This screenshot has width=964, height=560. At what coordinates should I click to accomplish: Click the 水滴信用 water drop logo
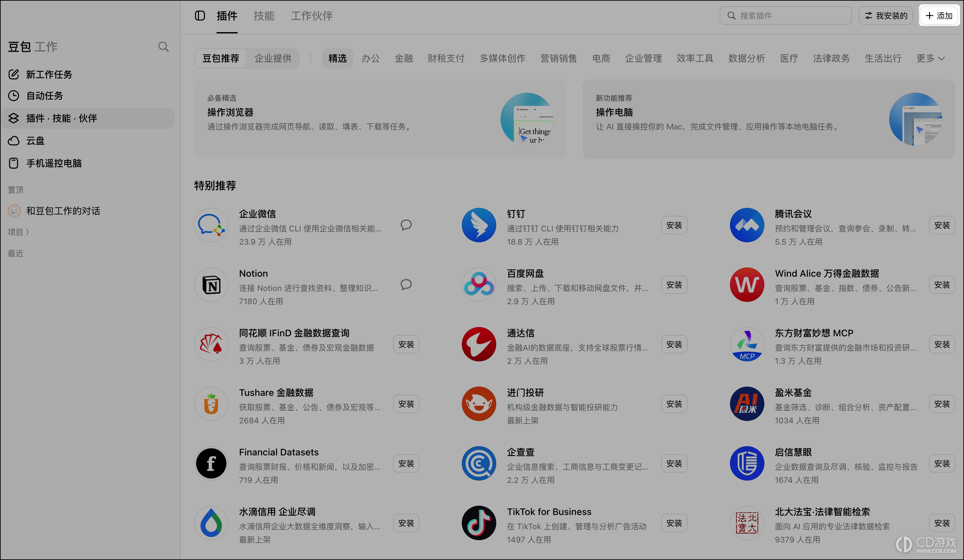pyautogui.click(x=211, y=523)
